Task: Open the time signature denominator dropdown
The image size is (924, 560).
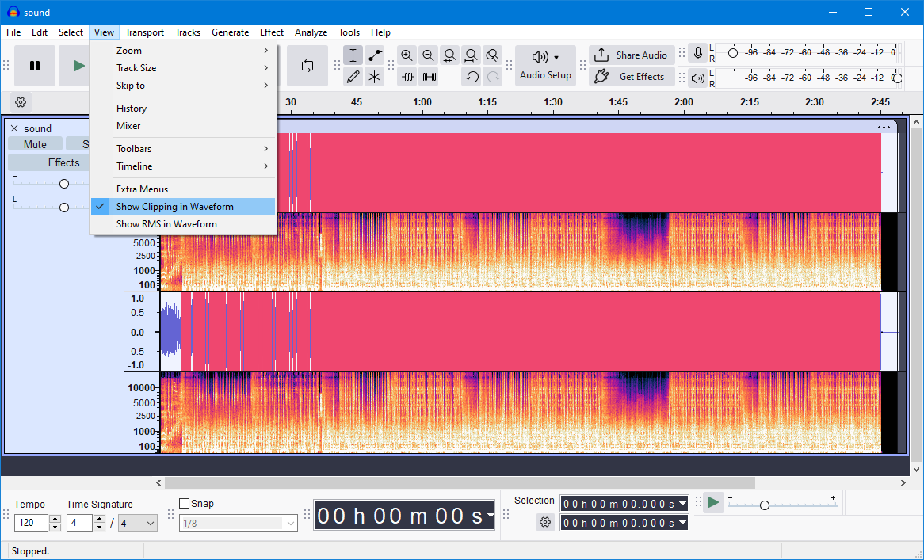Action: [x=137, y=523]
